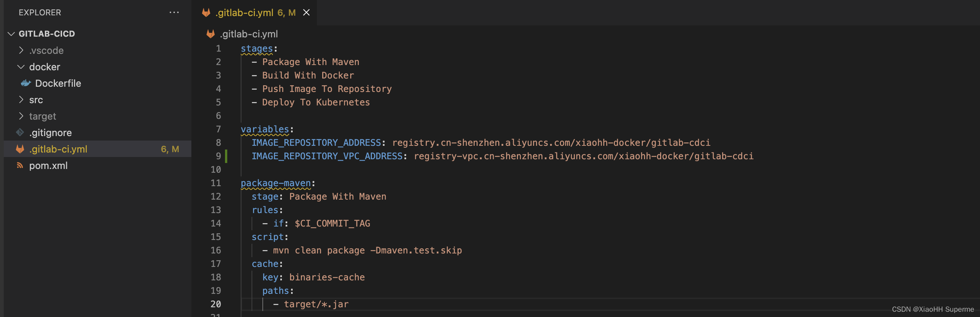The image size is (980, 317).
Task: Click $CI_COMMIT_TAG on line 14
Action: (332, 224)
